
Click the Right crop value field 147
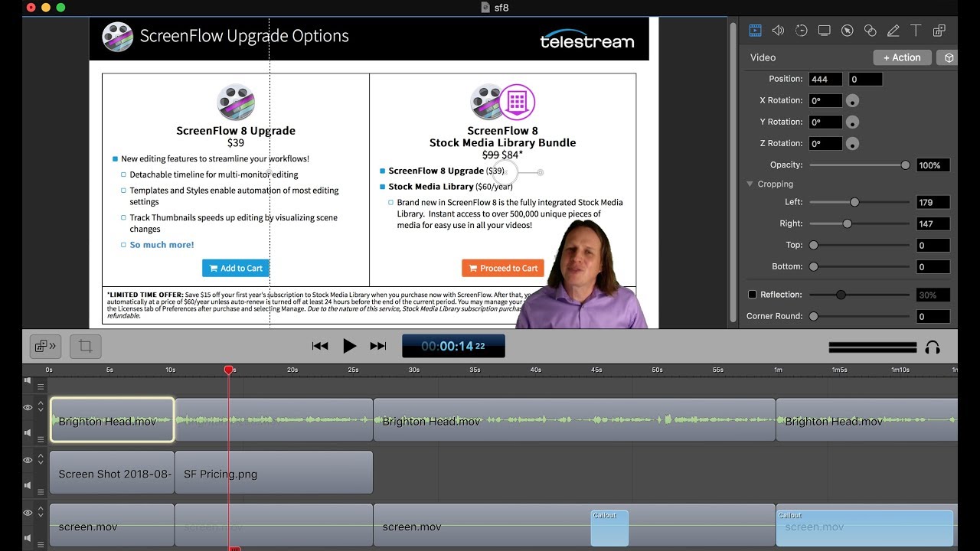[933, 223]
